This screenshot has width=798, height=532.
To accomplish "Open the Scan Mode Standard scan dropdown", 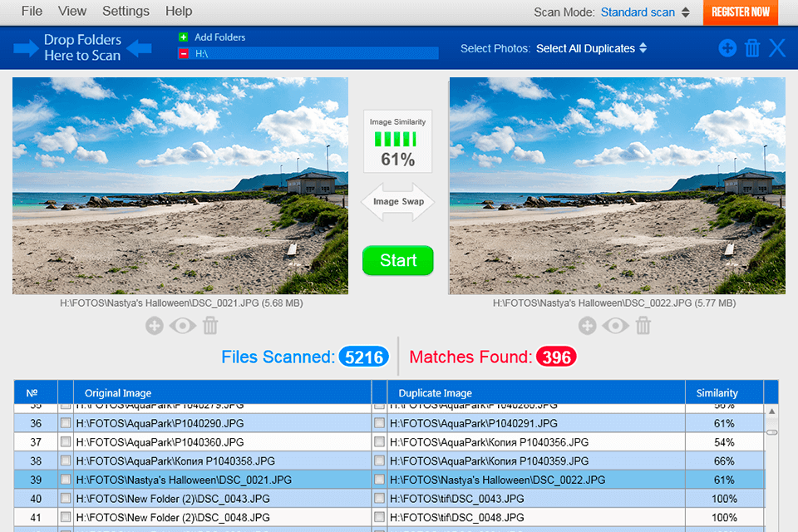I will tap(645, 12).
